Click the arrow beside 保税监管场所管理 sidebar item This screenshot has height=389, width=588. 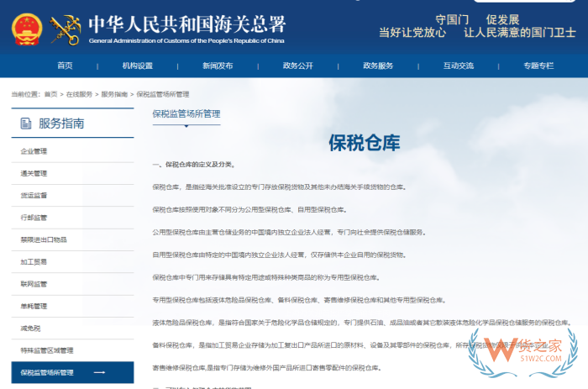pos(99,372)
